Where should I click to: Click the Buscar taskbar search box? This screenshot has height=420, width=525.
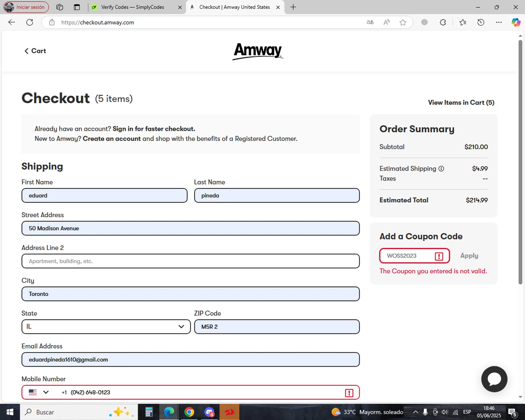point(79,412)
